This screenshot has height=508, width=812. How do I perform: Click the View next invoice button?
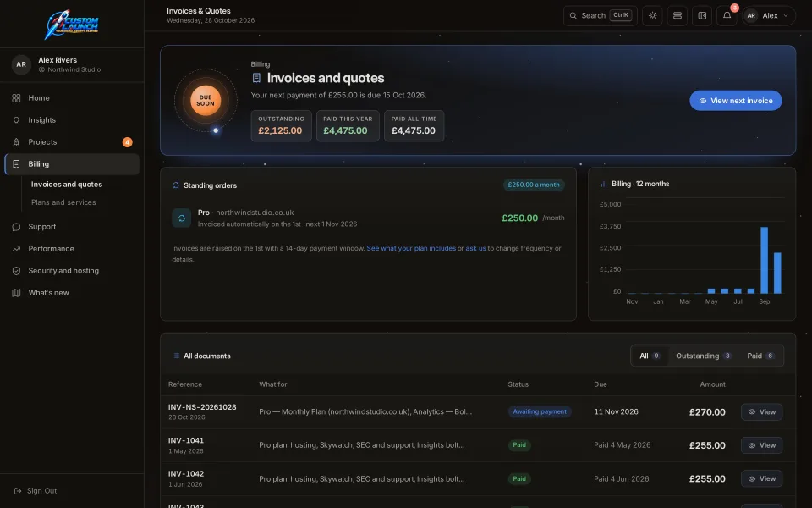(x=735, y=101)
